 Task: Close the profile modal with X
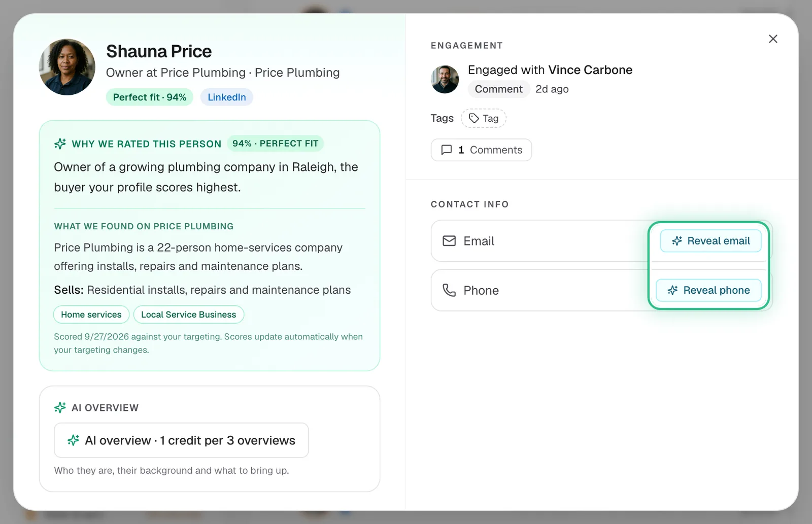click(x=773, y=39)
